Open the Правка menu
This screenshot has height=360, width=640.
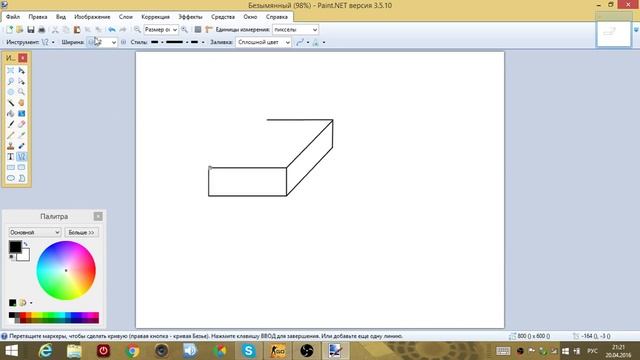38,17
